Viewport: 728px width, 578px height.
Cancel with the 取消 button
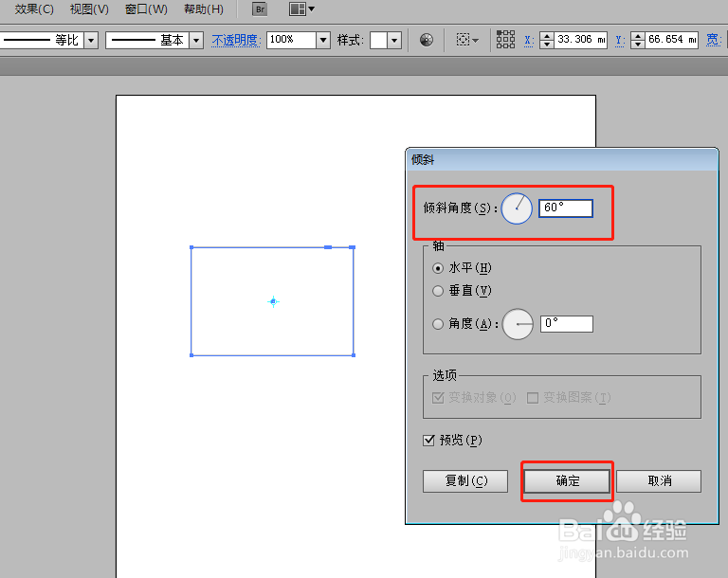(659, 481)
